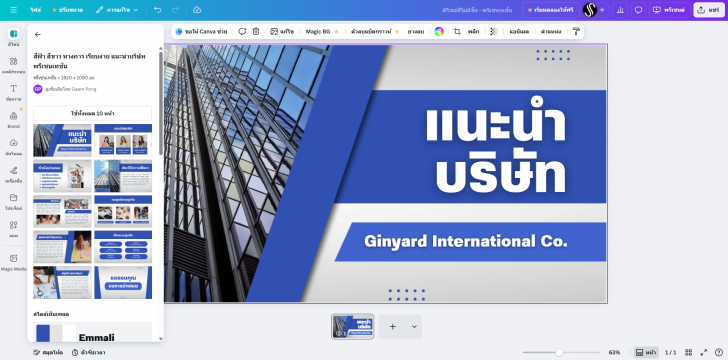This screenshot has height=360, width=728.
Task: Select Ginyard International Co. text
Action: (x=466, y=241)
